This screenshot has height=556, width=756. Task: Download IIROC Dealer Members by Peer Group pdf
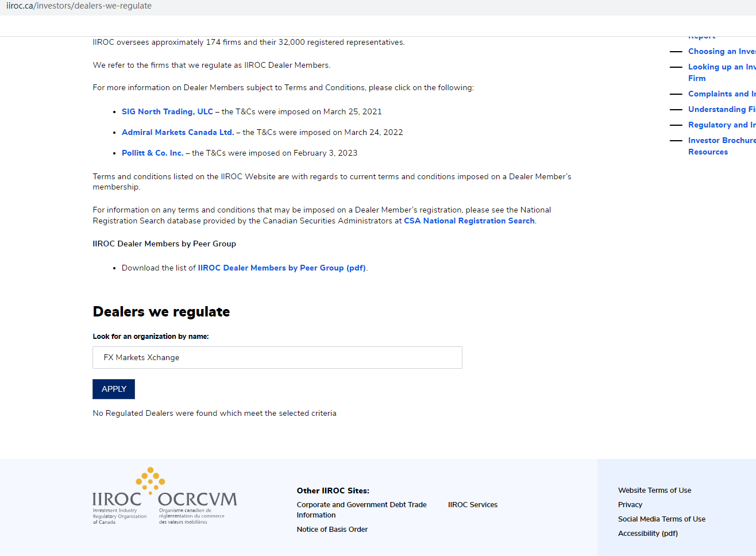[282, 268]
